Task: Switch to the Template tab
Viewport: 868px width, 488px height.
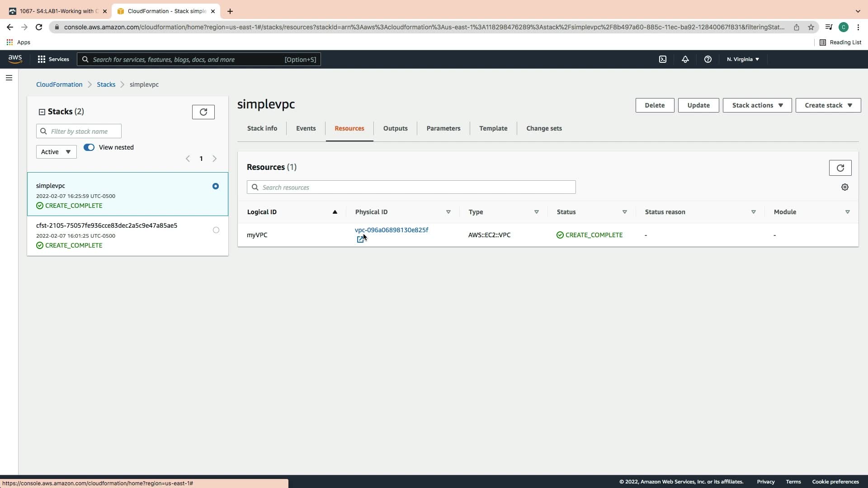Action: pos(493,128)
